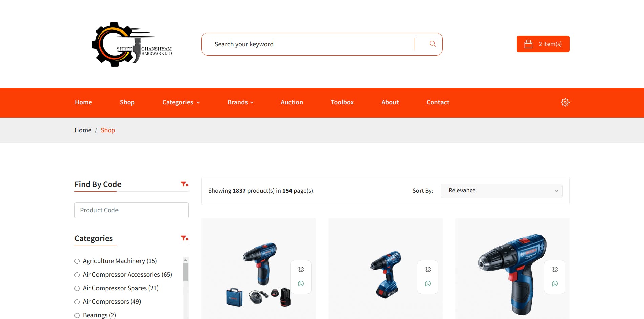This screenshot has height=319, width=644.
Task: Select Agriculture Machinery category radio
Action: [x=77, y=261]
